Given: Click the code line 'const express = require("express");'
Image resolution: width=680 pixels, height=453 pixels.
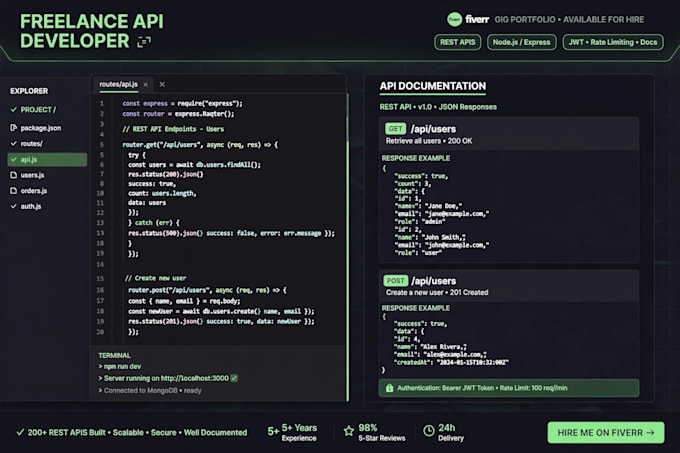Looking at the screenshot, I should [183, 104].
